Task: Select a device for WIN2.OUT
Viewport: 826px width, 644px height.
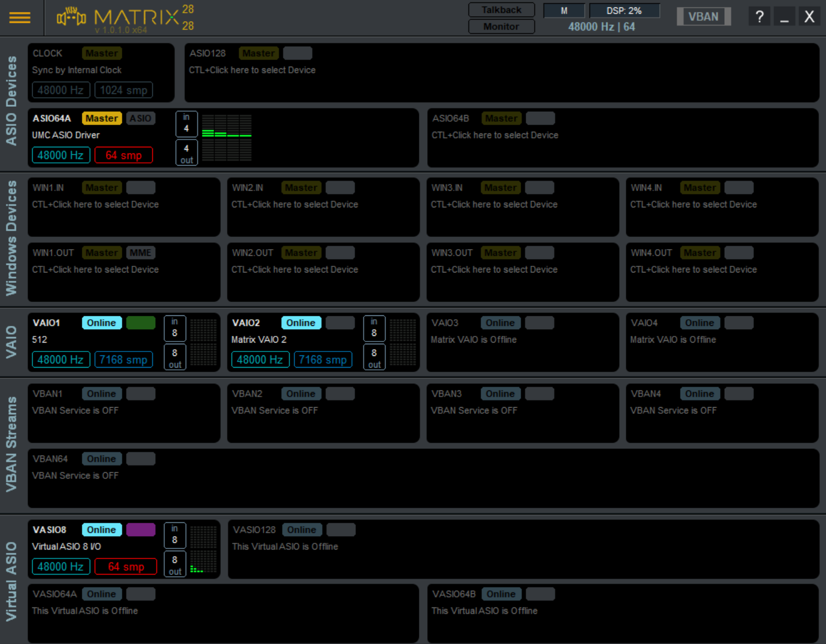Action: click(295, 270)
